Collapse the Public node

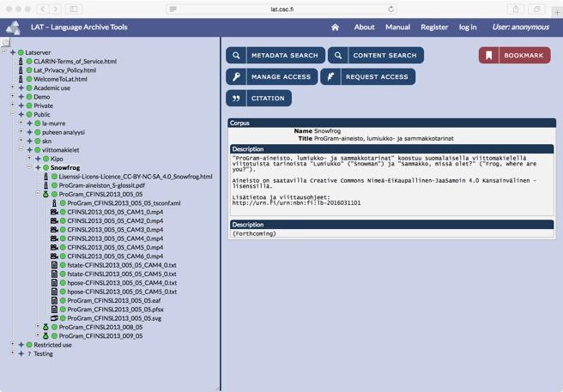13,113
